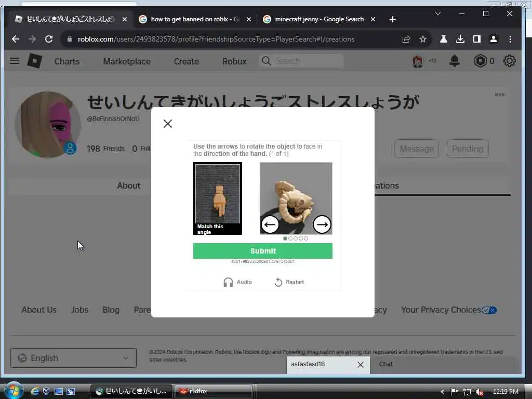Viewport: 532px width, 399px height.
Task: Go forward in browser history
Action: [32, 39]
